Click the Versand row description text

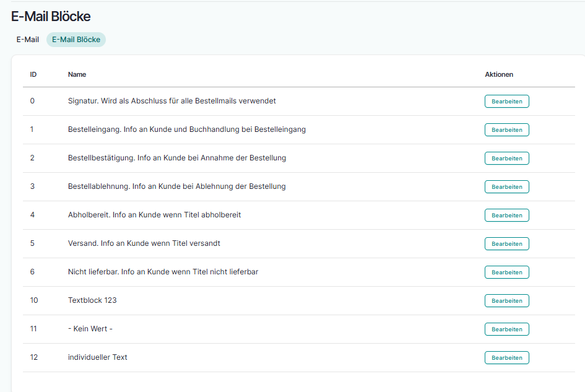click(x=144, y=243)
